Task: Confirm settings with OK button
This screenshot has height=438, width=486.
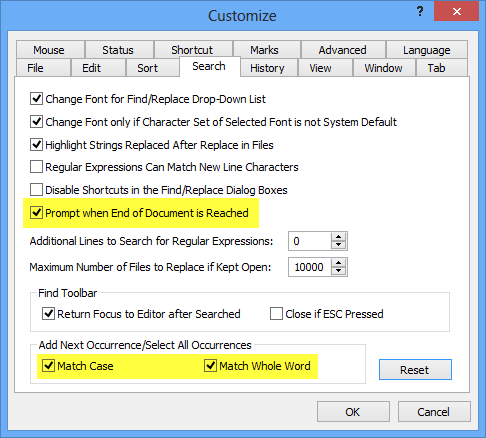Action: (x=353, y=412)
